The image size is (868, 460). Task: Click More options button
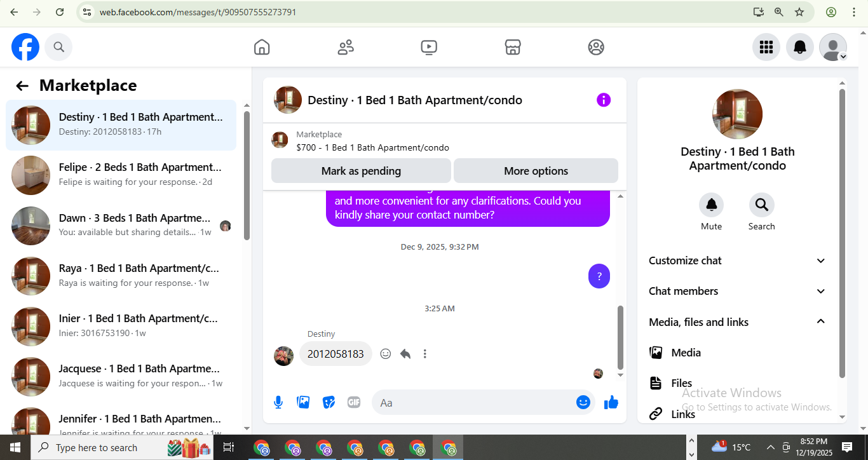click(x=536, y=171)
